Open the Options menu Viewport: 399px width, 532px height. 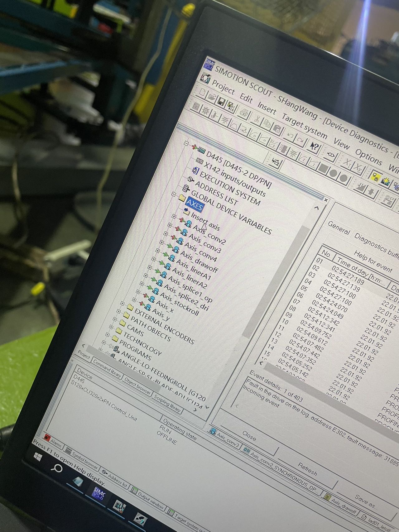coord(368,157)
